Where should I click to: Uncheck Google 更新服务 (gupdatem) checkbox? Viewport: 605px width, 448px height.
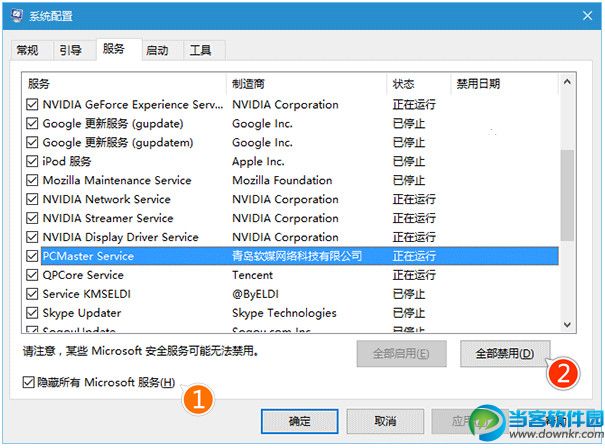pyautogui.click(x=32, y=142)
